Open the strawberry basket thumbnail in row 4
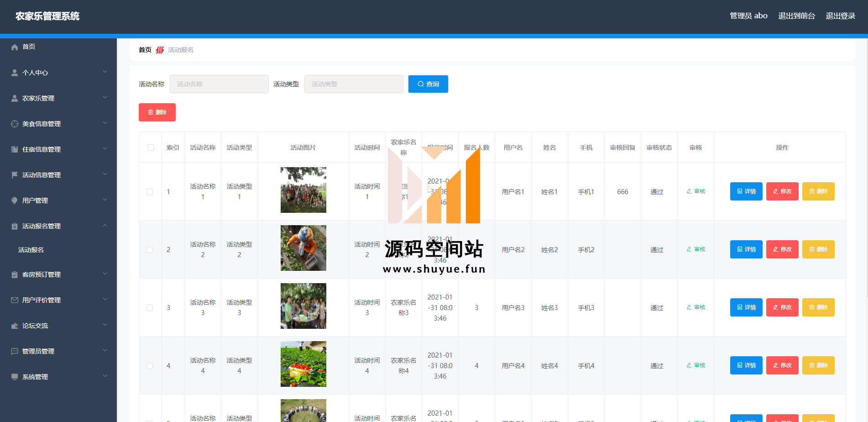The image size is (868, 422). pyautogui.click(x=303, y=364)
